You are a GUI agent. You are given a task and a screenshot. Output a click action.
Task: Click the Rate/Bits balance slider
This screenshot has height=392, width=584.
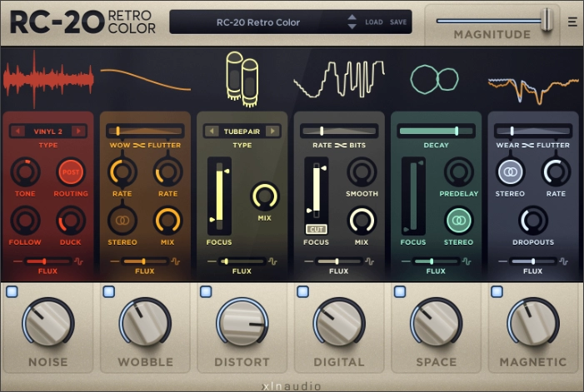click(339, 131)
